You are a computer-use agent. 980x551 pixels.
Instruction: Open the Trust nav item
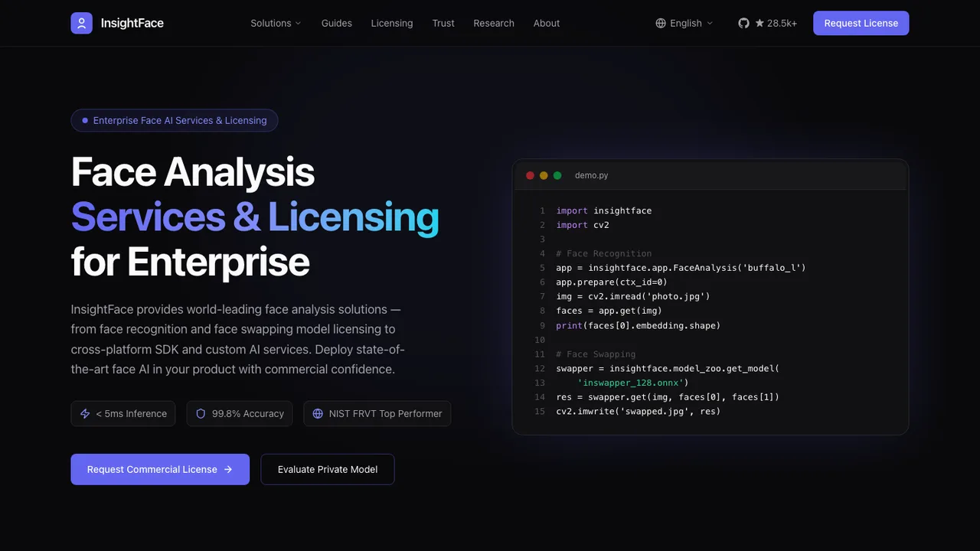pyautogui.click(x=443, y=23)
